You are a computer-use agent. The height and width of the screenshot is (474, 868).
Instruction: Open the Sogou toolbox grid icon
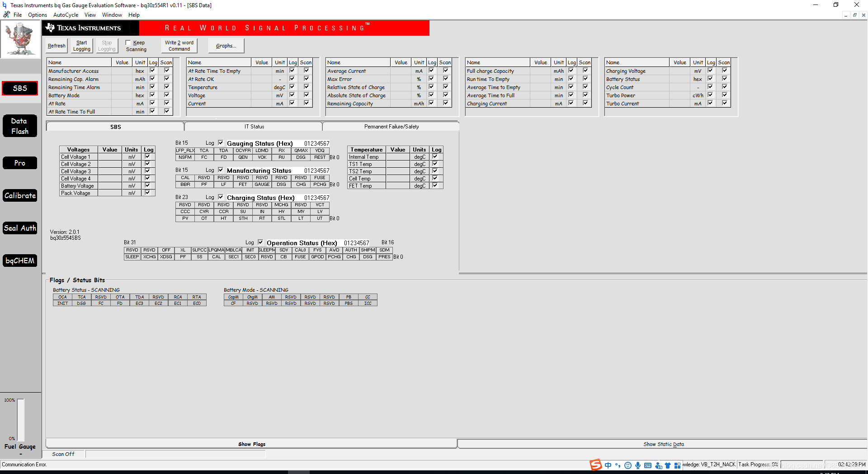coord(677,465)
